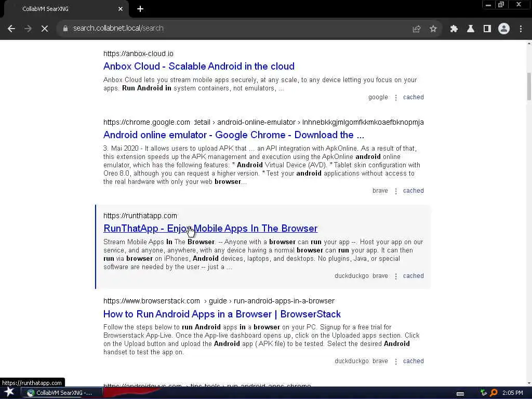Click the https://anbox-cloud.io URL text
532x399 pixels.
pos(138,54)
